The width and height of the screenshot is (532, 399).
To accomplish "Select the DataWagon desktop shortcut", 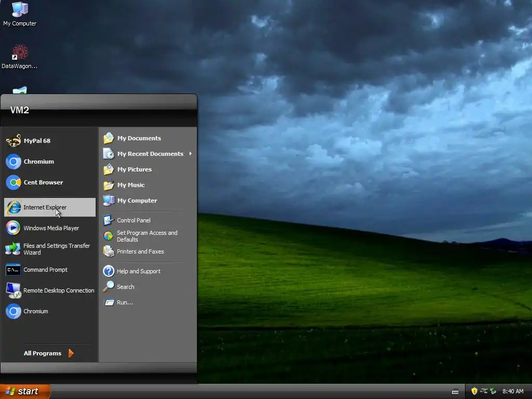I will [x=20, y=57].
